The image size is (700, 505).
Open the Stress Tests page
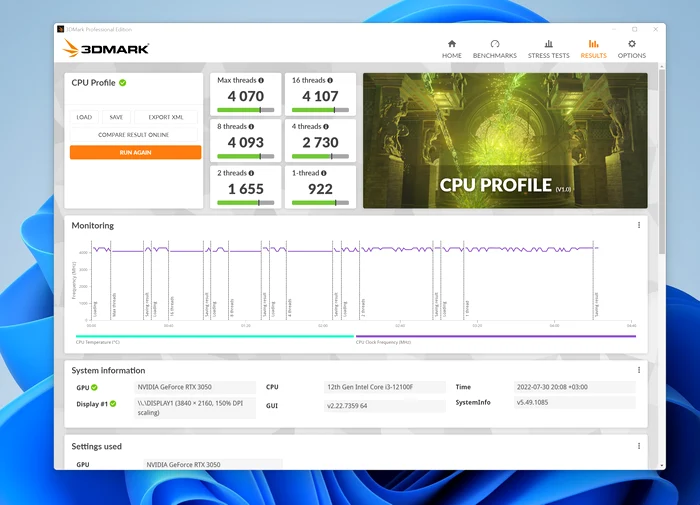(548, 44)
